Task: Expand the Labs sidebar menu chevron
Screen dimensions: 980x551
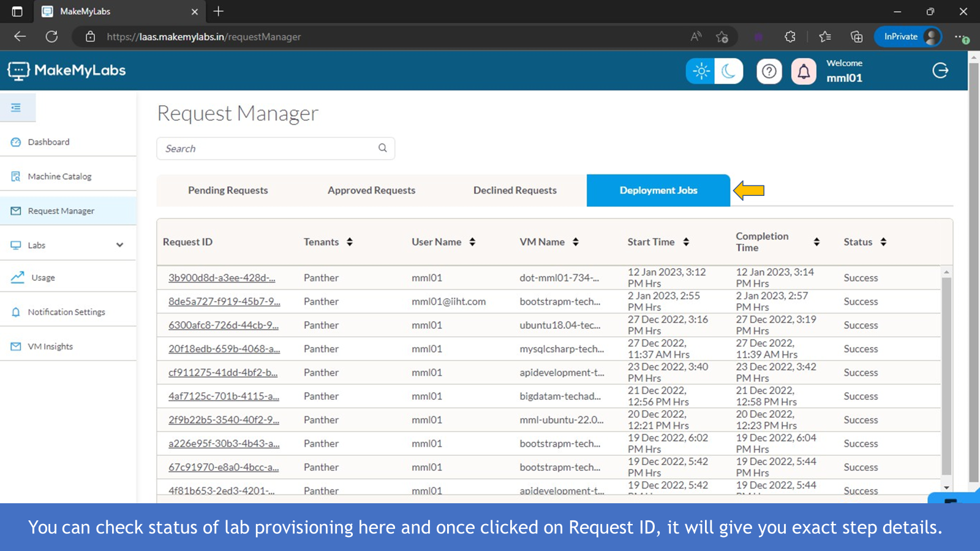Action: pyautogui.click(x=119, y=246)
